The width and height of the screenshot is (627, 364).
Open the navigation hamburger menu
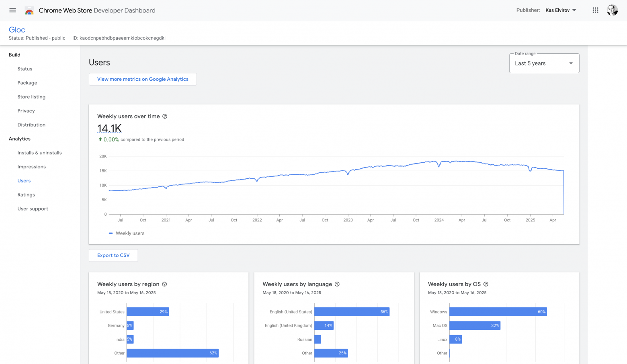click(12, 10)
